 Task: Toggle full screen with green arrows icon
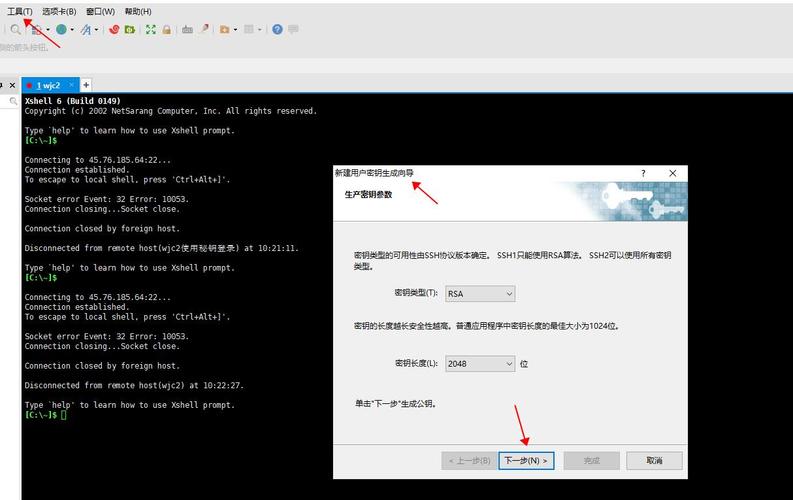pyautogui.click(x=151, y=29)
